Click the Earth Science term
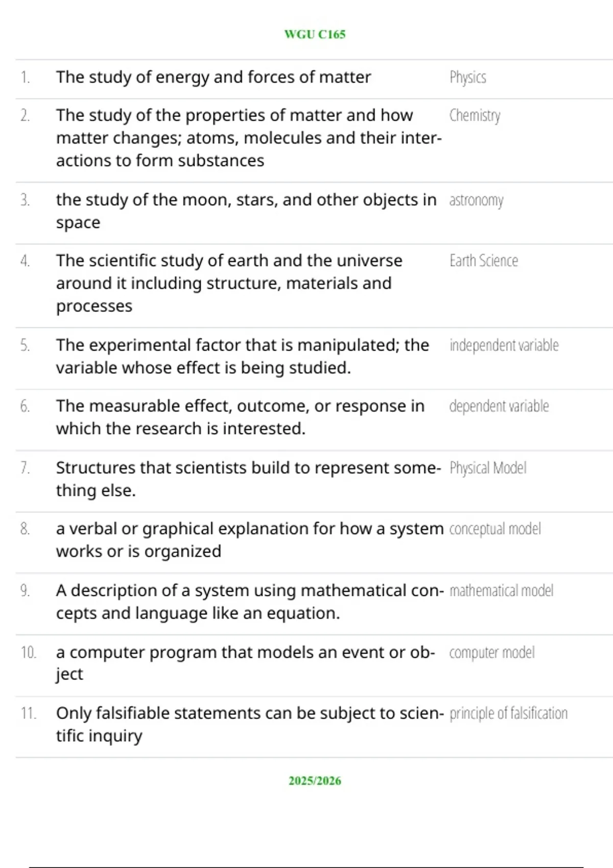Viewport: 613px width, 868px height. (484, 261)
